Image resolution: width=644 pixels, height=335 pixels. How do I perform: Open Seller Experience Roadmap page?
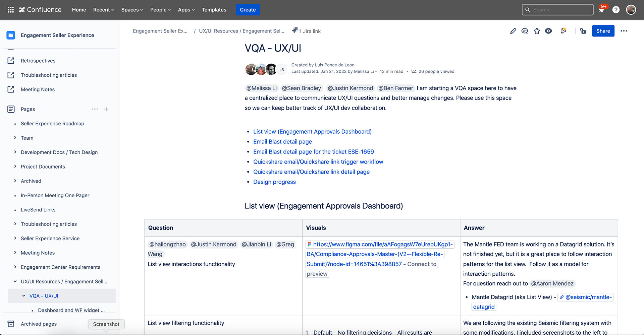coord(52,124)
